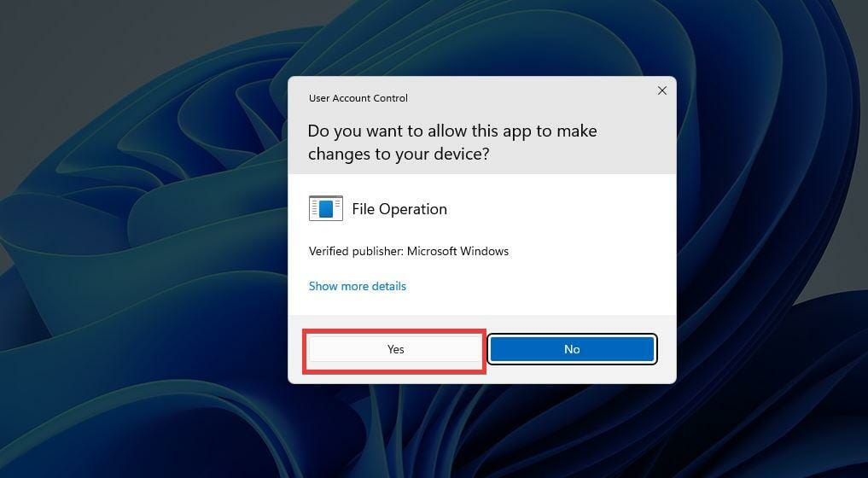868x478 pixels.
Task: Click Yes to allow changes
Action: [394, 349]
